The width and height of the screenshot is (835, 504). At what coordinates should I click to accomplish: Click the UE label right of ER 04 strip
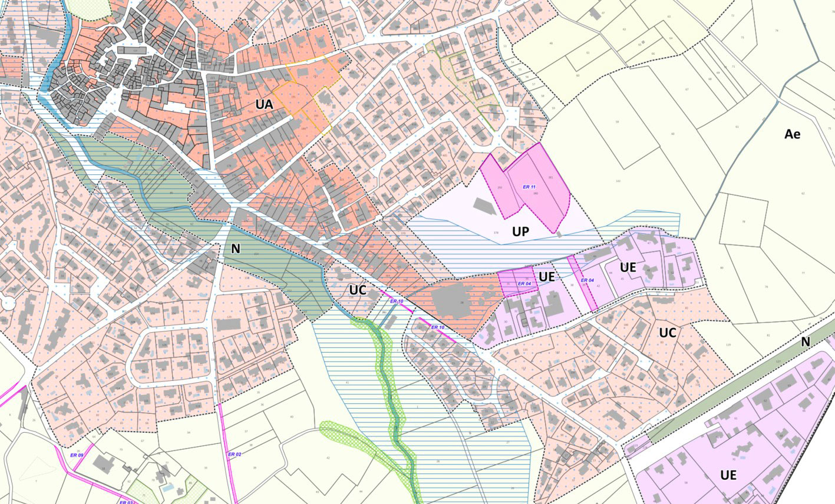click(x=628, y=267)
